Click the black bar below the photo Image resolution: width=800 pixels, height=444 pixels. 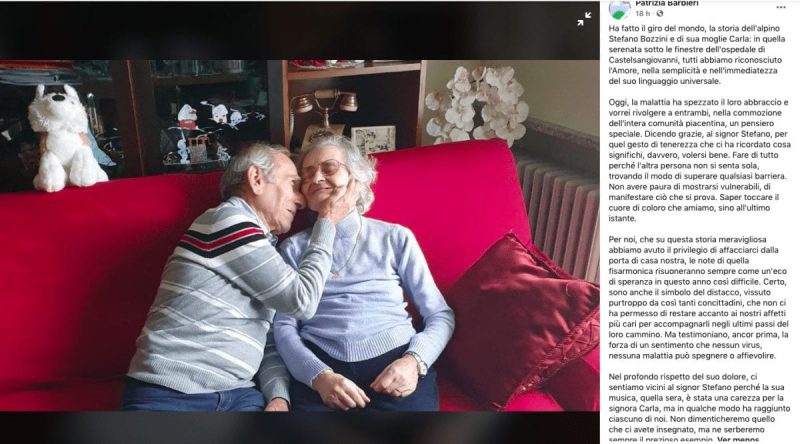(x=300, y=428)
